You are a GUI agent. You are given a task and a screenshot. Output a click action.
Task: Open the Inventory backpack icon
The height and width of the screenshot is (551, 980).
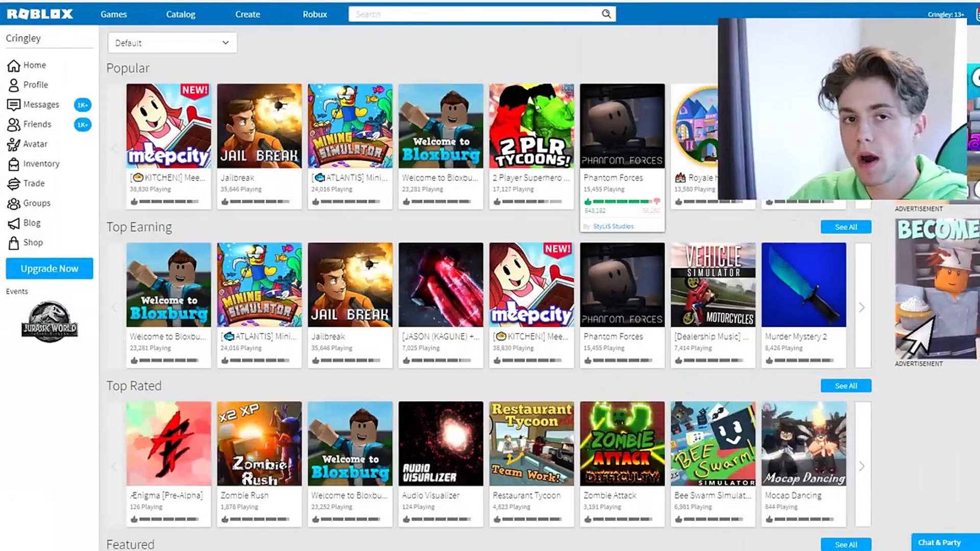pyautogui.click(x=14, y=164)
